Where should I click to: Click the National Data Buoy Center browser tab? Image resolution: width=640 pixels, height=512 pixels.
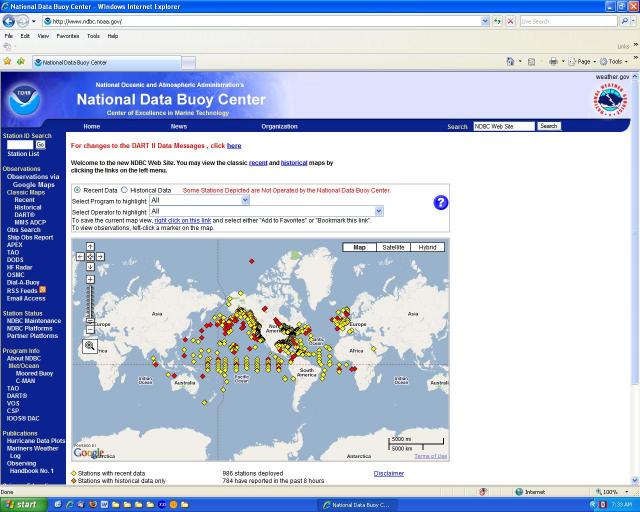tap(107, 62)
